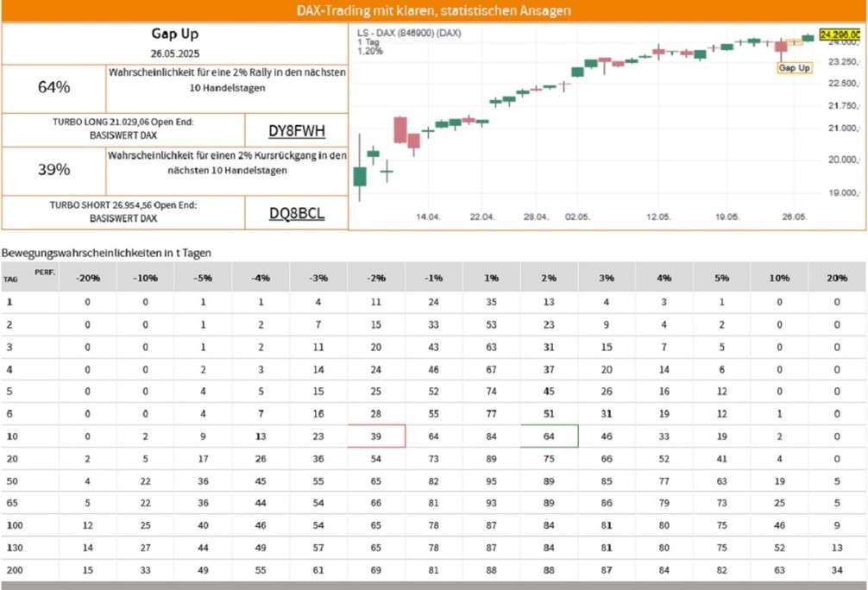This screenshot has width=868, height=590.
Task: Click value 12 in row 100 under -20%
Action: [87, 525]
